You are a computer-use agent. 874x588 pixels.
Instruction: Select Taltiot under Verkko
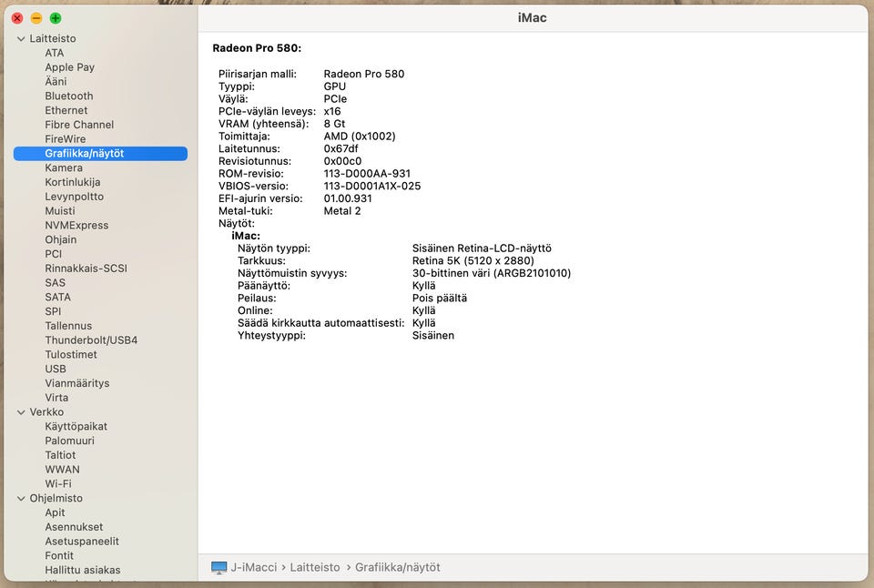(x=60, y=455)
